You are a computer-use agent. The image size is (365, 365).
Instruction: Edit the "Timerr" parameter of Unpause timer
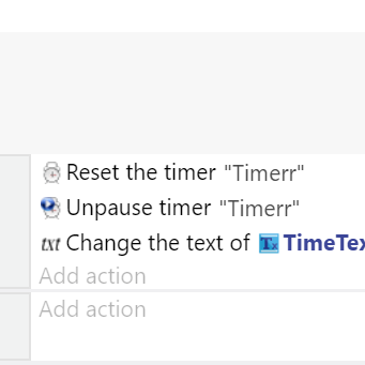tap(260, 208)
